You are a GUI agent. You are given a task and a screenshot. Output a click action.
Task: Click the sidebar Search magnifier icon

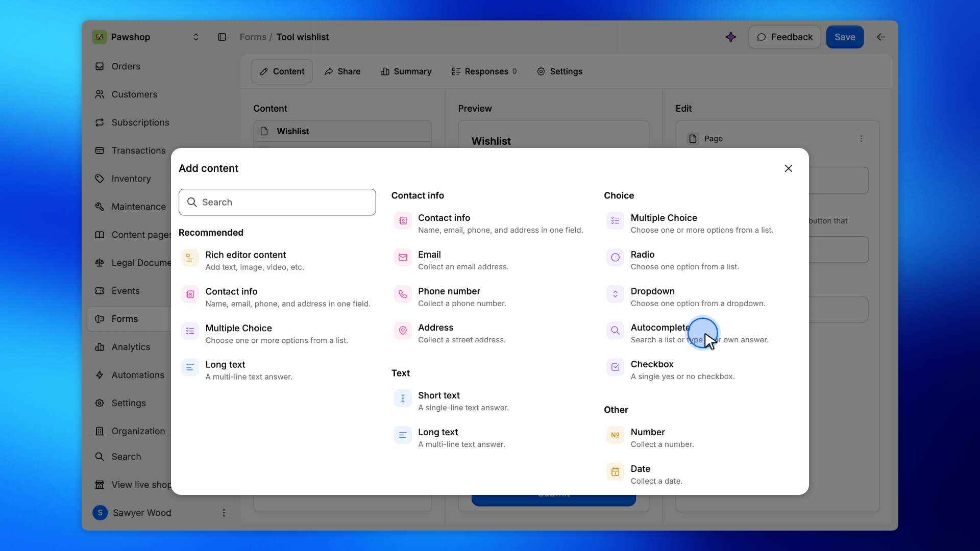pyautogui.click(x=100, y=457)
